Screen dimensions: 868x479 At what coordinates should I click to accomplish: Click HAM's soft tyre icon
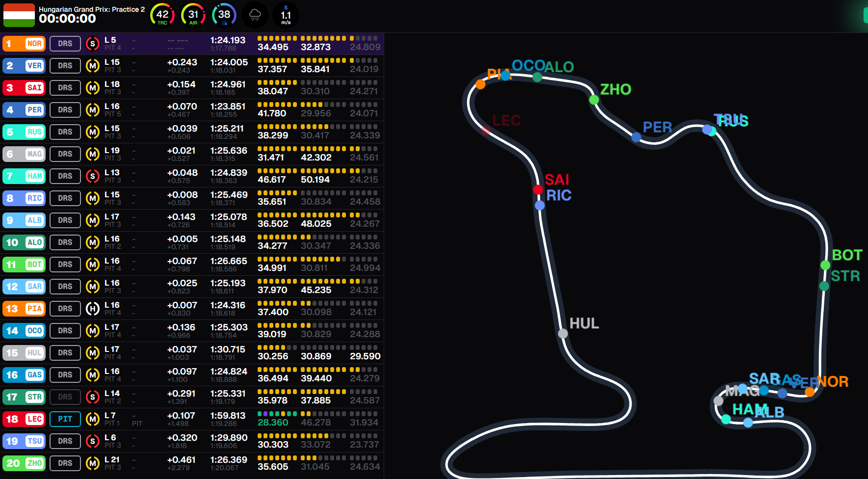click(x=93, y=176)
